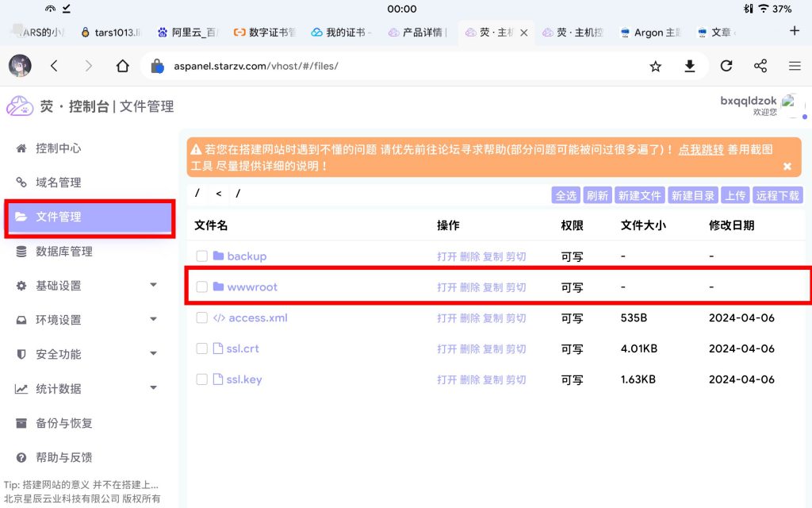
Task: Click the 新建文件 button
Action: 639,195
